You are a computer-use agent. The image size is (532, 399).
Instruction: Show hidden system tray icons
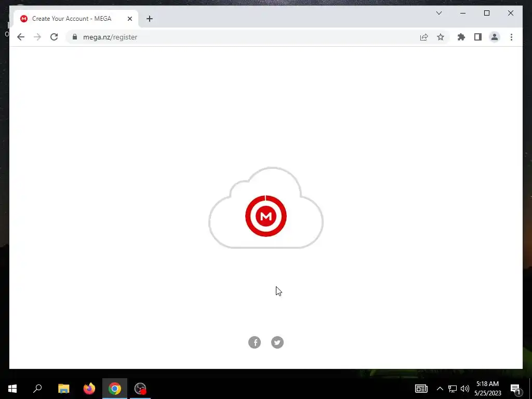pyautogui.click(x=440, y=389)
